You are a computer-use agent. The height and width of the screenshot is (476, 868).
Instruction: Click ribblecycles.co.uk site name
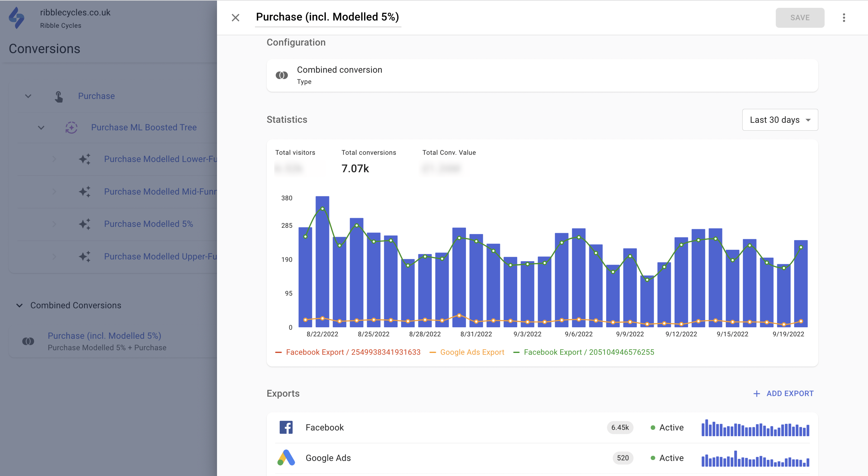tap(75, 13)
